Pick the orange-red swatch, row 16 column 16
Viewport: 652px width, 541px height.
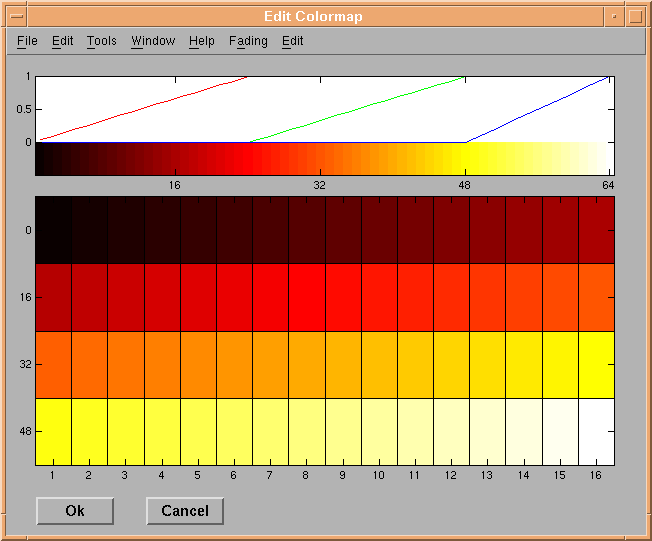point(596,297)
